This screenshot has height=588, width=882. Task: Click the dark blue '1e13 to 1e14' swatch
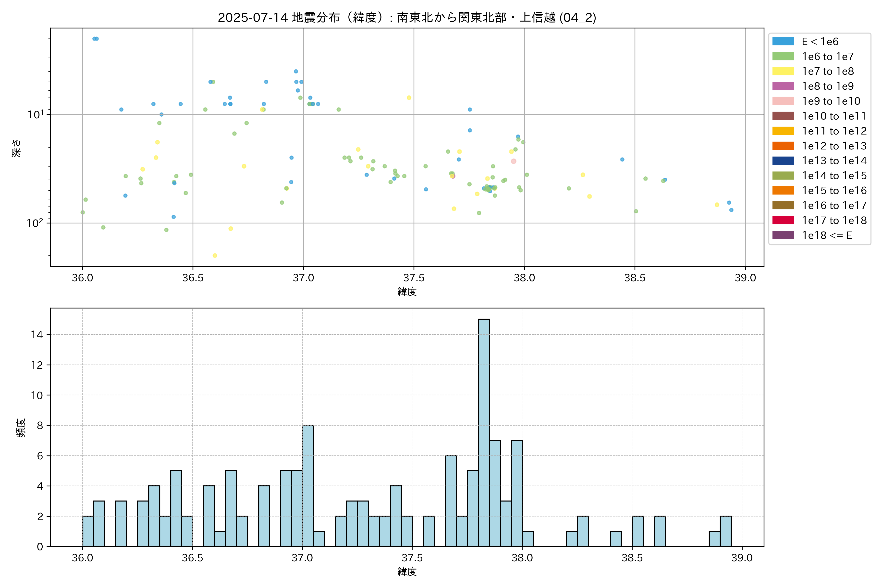pyautogui.click(x=783, y=160)
